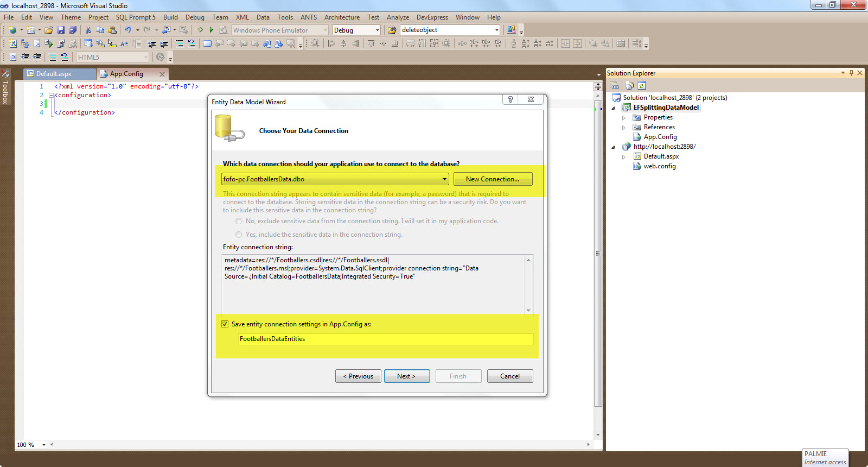Expand the Default.aspx node in Solution Explorer
The width and height of the screenshot is (868, 467).
coord(623,157)
